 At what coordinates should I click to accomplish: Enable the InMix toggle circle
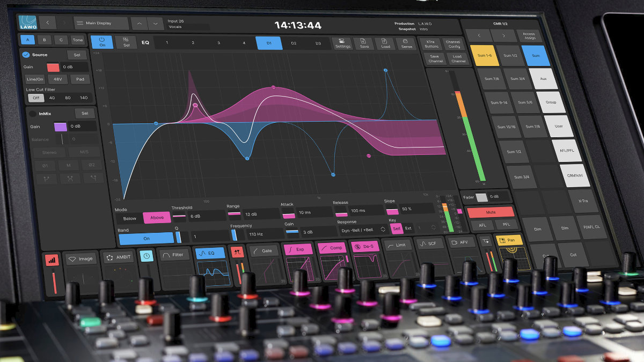[x=32, y=114]
